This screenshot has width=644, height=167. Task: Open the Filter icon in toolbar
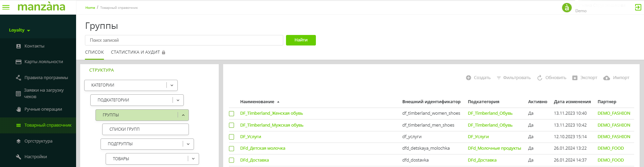tap(499, 78)
